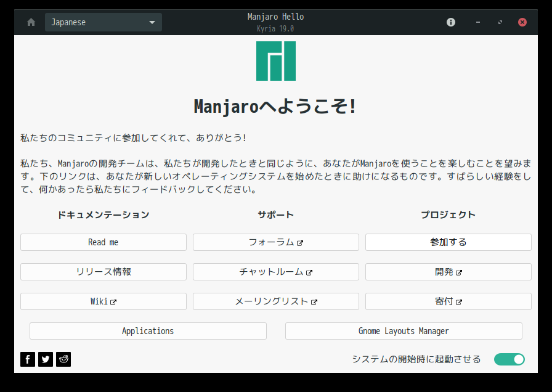This screenshot has width=552, height=392.
Task: Open Manjaro's Twitter page icon
Action: click(46, 359)
